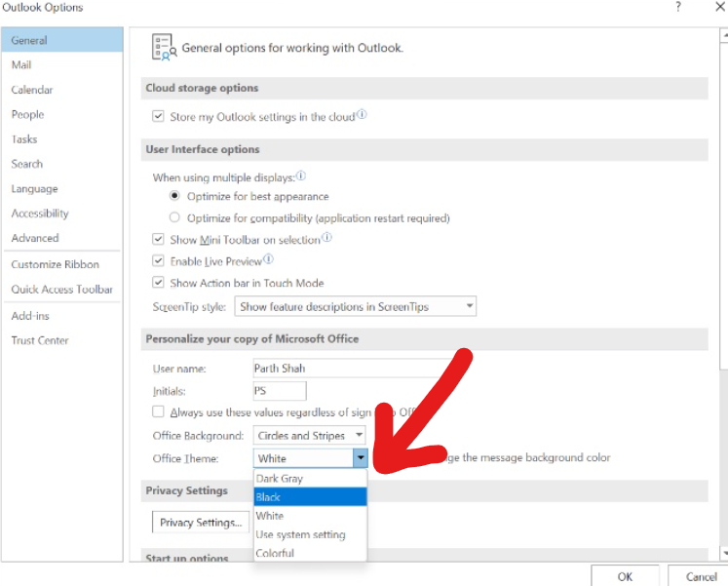Open Customize Ribbon settings

tap(62, 264)
